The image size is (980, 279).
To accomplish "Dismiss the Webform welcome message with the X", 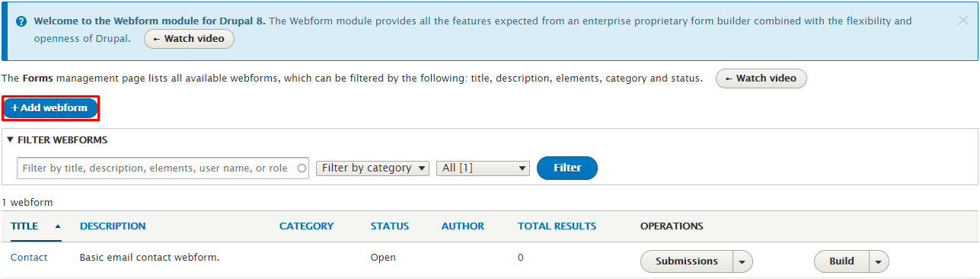I will (962, 21).
